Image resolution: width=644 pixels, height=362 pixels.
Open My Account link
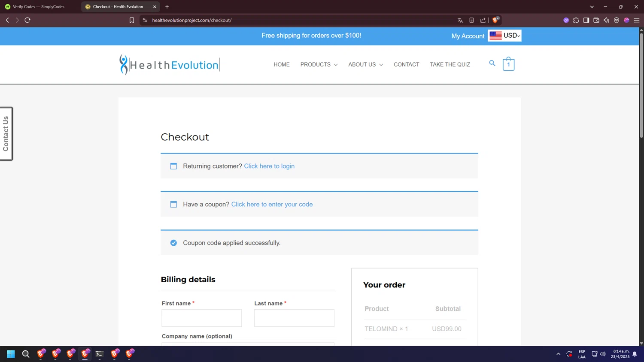tap(468, 36)
